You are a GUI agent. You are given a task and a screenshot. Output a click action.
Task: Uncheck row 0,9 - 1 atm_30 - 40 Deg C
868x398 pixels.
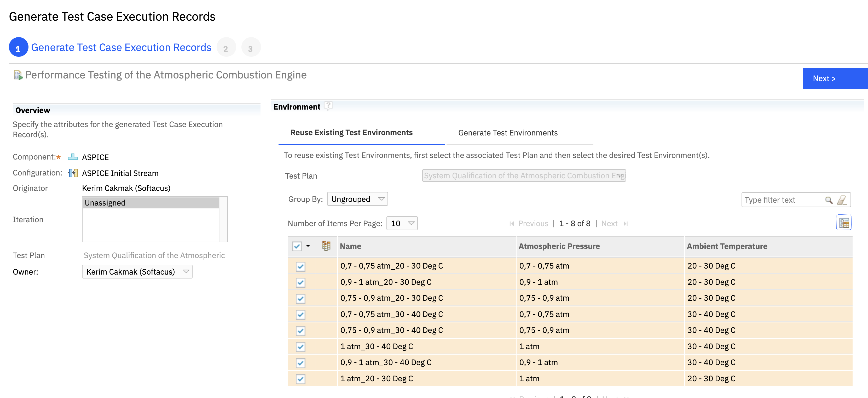[x=300, y=363]
